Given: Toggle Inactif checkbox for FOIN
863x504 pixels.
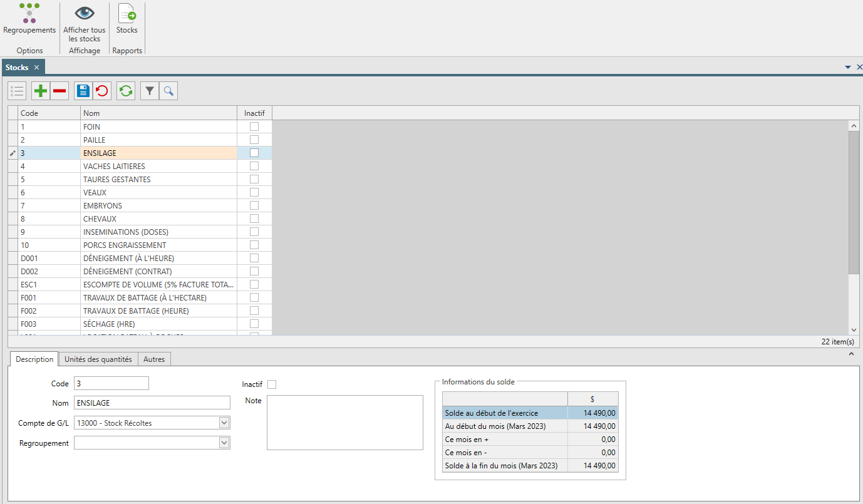Looking at the screenshot, I should click(x=254, y=126).
